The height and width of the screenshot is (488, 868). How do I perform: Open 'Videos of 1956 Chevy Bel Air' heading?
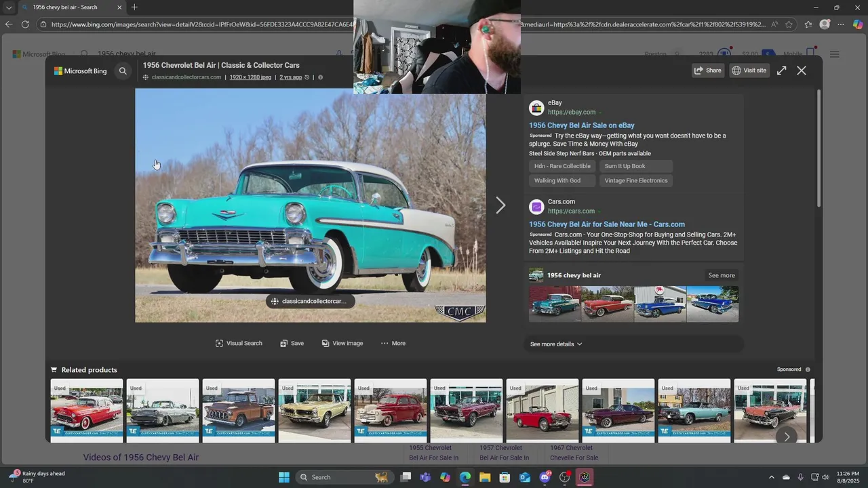point(141,457)
